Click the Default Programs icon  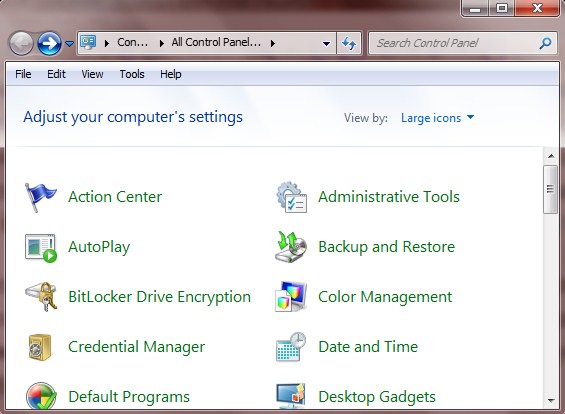(x=41, y=396)
